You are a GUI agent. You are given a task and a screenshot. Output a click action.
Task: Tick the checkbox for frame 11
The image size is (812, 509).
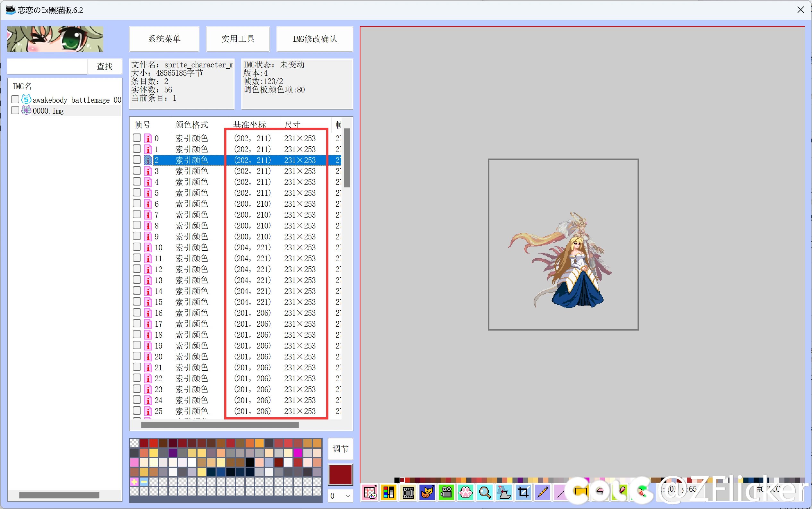click(x=137, y=258)
